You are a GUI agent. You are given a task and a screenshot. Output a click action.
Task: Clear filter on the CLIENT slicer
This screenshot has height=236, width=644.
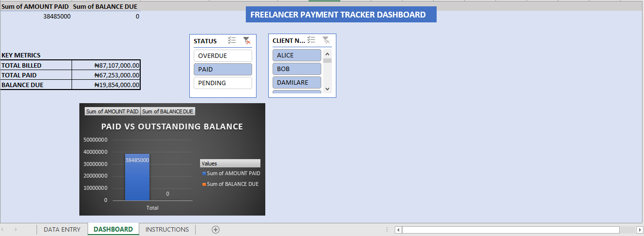pyautogui.click(x=326, y=40)
